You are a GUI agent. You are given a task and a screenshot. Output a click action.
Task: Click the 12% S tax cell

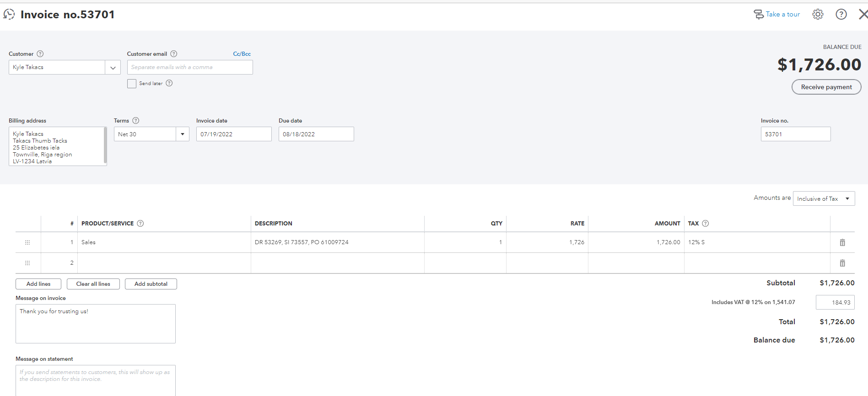(757, 242)
